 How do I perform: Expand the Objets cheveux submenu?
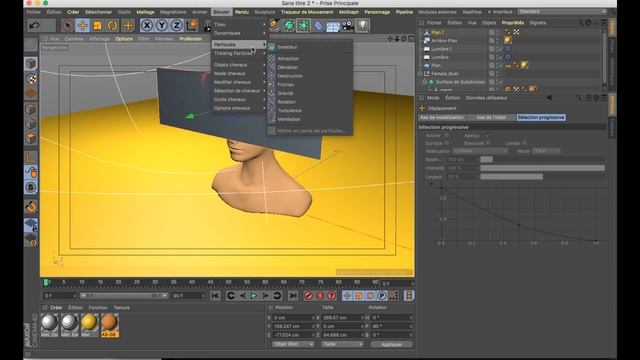coord(239,65)
